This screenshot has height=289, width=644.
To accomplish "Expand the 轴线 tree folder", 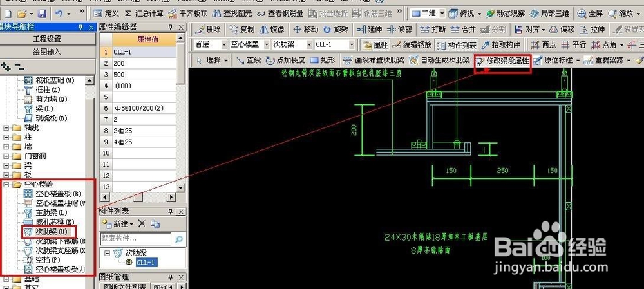I will (x=6, y=127).
